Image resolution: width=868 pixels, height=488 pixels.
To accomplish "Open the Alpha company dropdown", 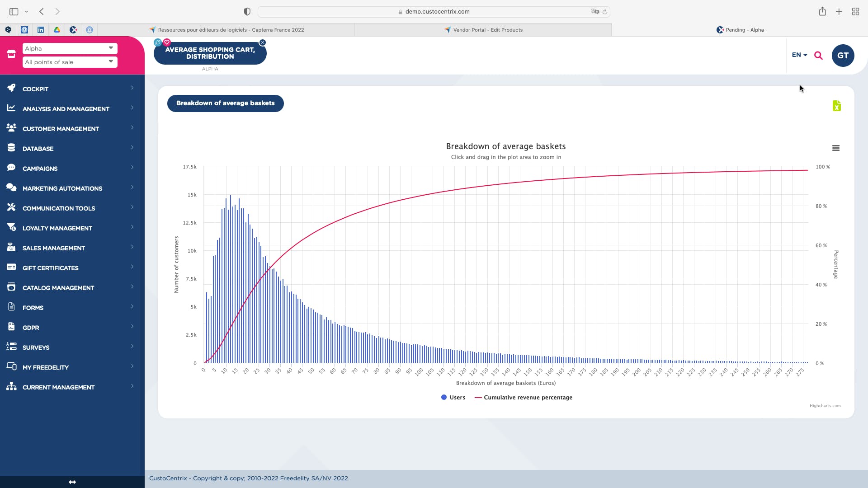I will 70,48.
